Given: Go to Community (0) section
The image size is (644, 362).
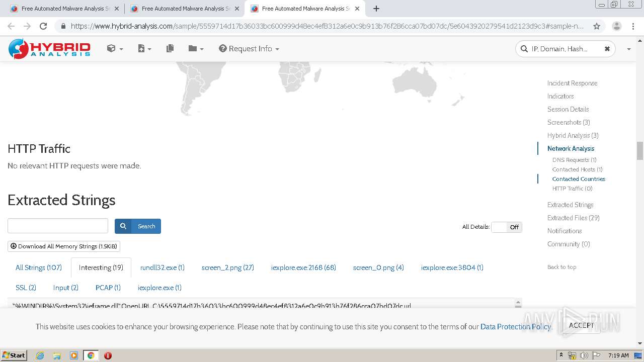Looking at the screenshot, I should [x=569, y=244].
